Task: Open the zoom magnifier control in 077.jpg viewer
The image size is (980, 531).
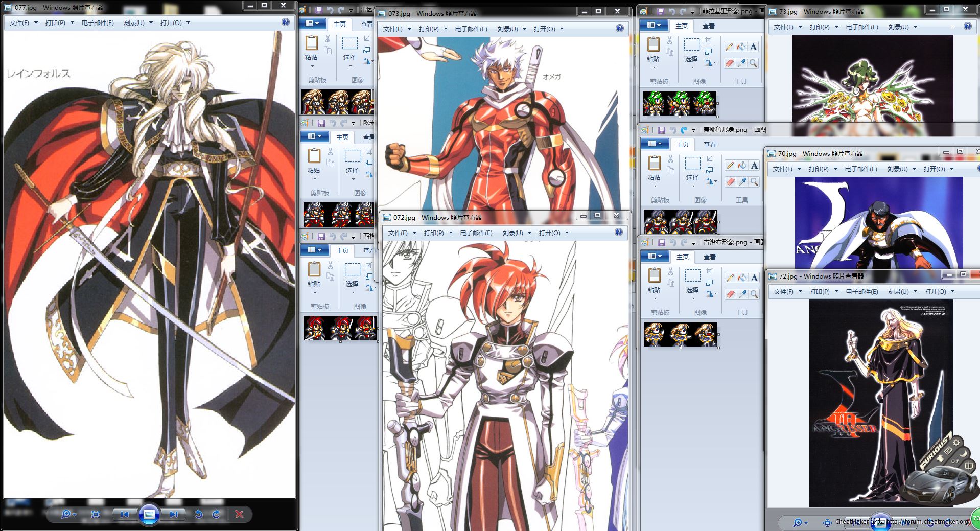Action: click(x=66, y=514)
